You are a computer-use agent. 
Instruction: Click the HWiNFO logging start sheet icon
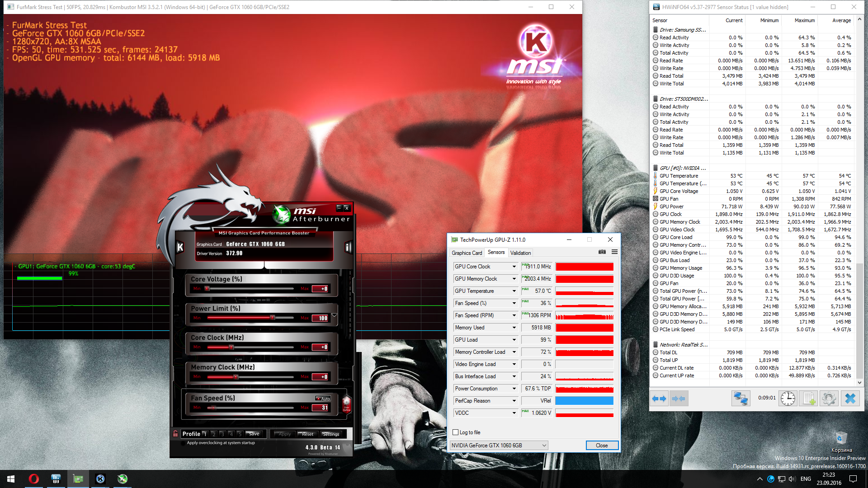(x=808, y=399)
